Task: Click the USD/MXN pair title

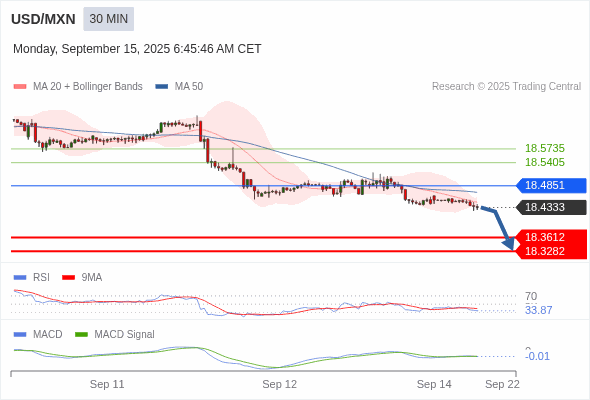Action: 43,19
